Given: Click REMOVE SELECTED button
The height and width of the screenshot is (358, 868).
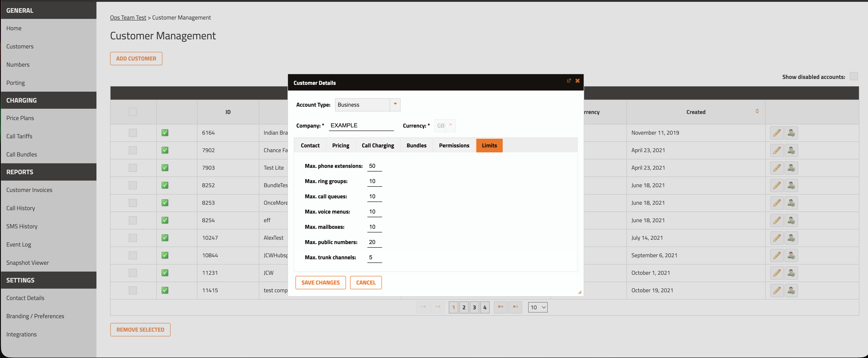Looking at the screenshot, I should [x=140, y=330].
